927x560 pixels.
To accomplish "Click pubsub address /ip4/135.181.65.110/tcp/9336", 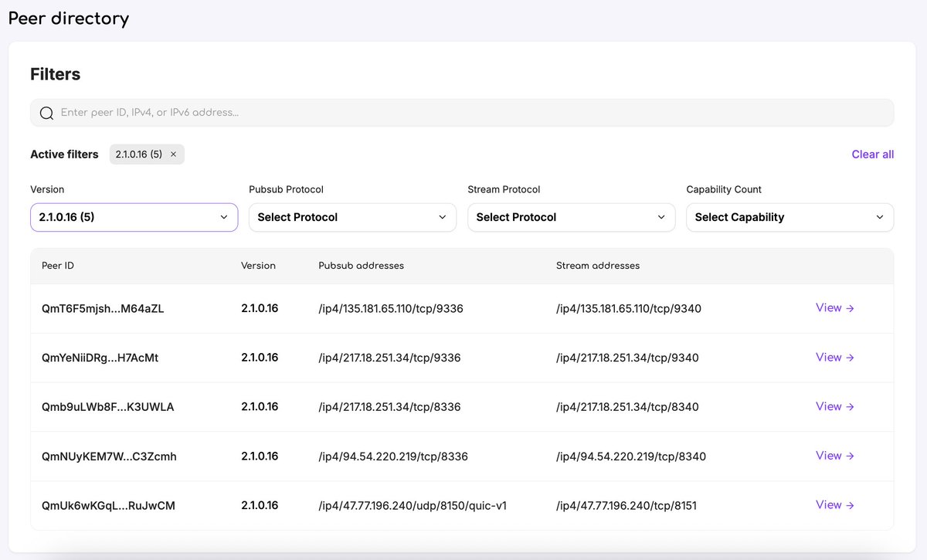I will pos(391,309).
